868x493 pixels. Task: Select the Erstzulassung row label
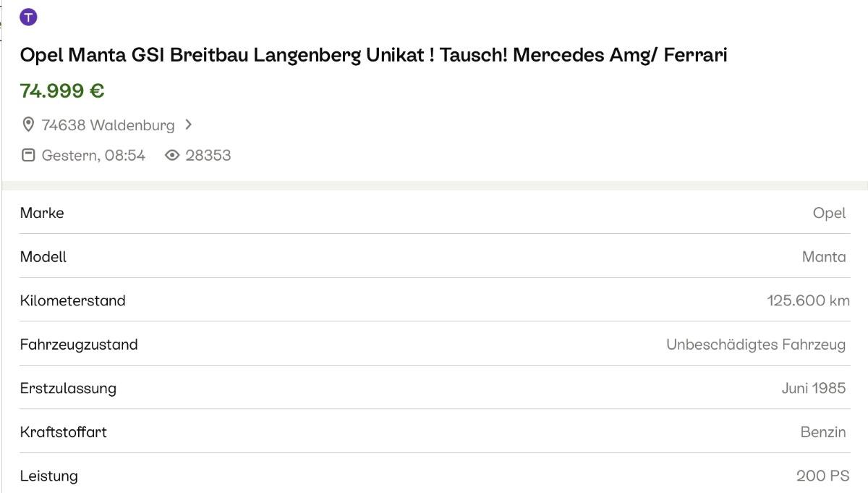[x=68, y=388]
